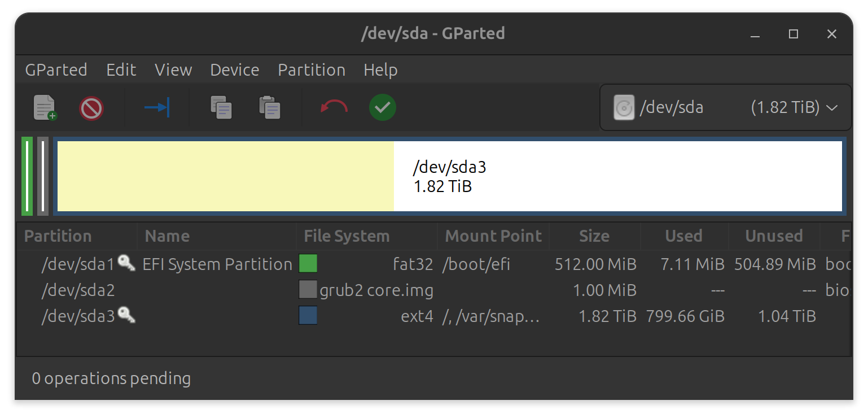Click the Mount Point column header
Image resolution: width=868 pixels, height=418 pixels.
pyautogui.click(x=493, y=236)
